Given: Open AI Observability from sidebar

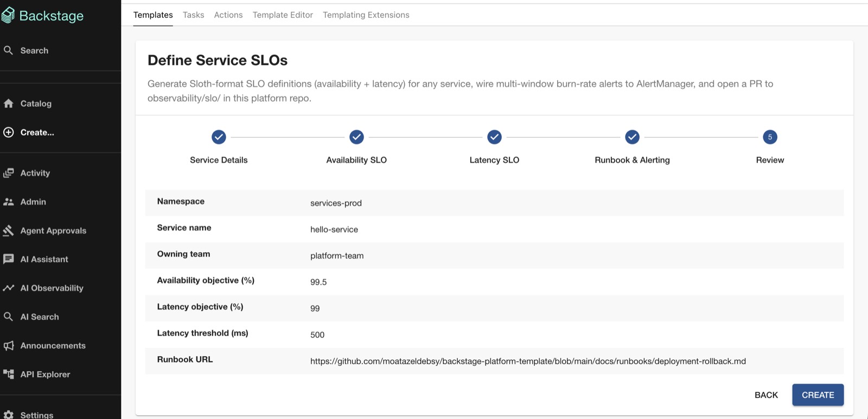Looking at the screenshot, I should (52, 288).
